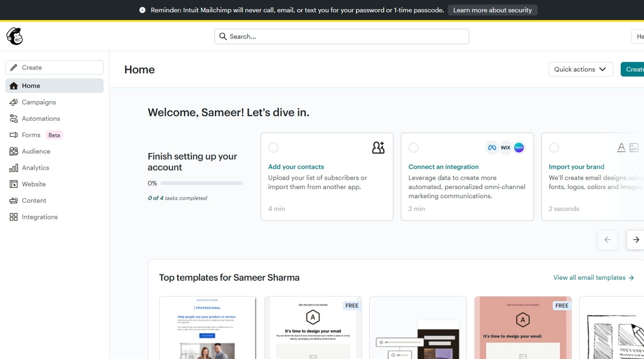Show next setup task with right arrow
The height and width of the screenshot is (359, 644).
pos(635,240)
